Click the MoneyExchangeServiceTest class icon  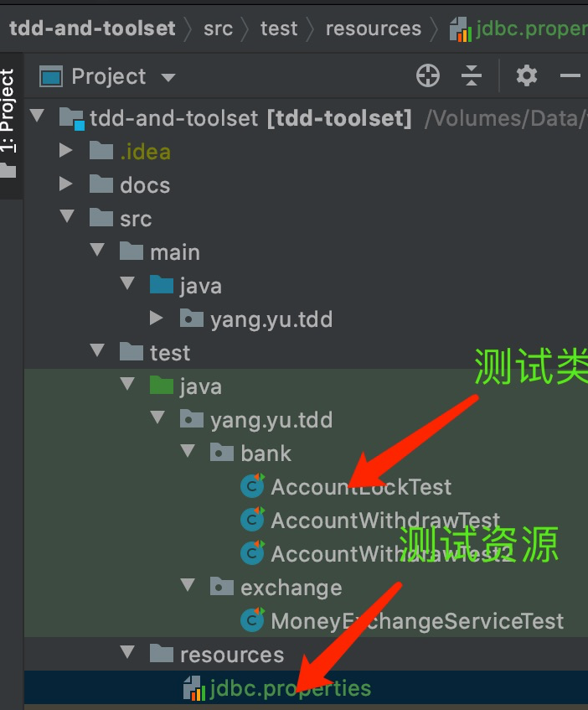click(252, 620)
